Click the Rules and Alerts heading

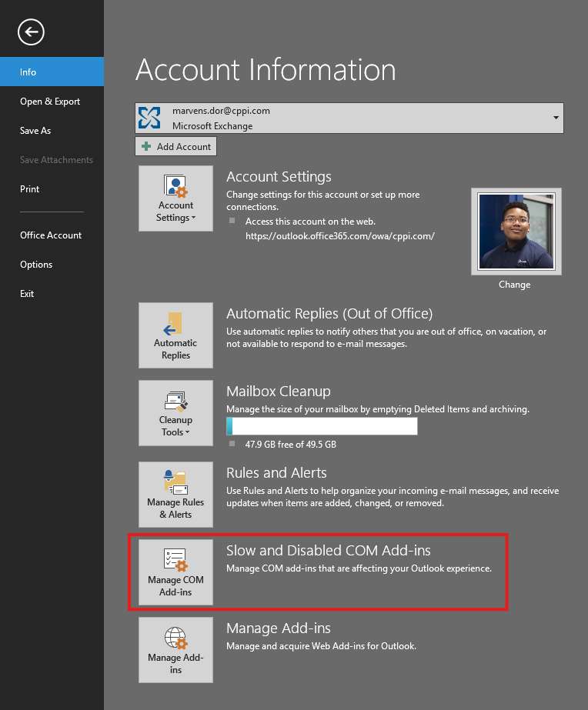(276, 473)
